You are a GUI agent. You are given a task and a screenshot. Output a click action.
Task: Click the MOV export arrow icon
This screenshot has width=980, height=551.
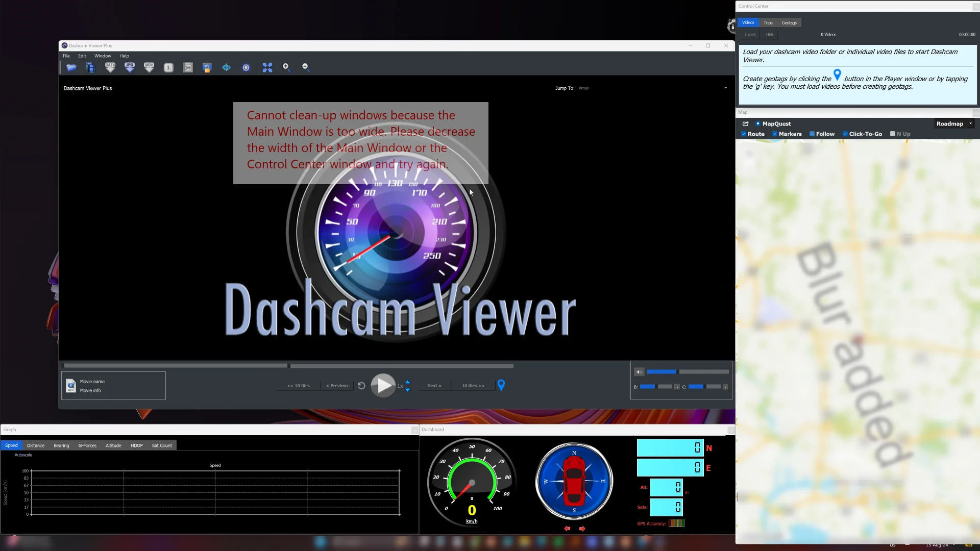point(149,67)
